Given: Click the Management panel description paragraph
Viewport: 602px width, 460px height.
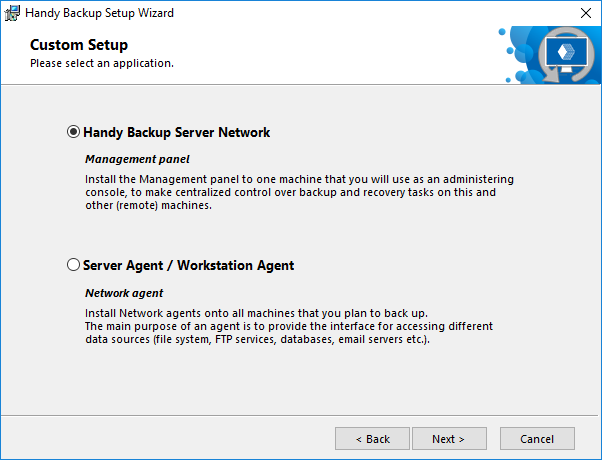Looking at the screenshot, I should coord(290,192).
